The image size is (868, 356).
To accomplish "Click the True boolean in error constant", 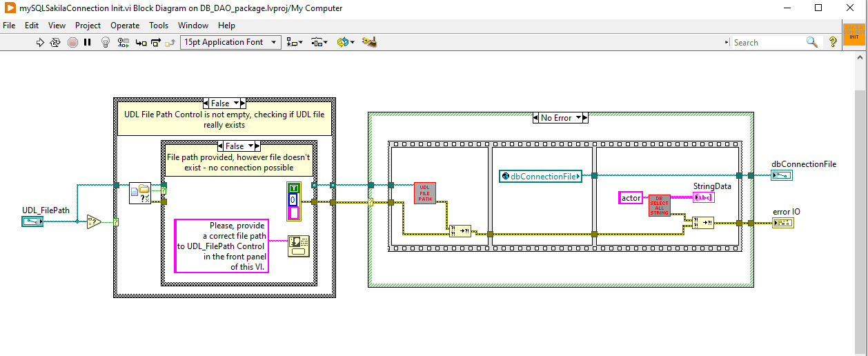I will tap(294, 188).
